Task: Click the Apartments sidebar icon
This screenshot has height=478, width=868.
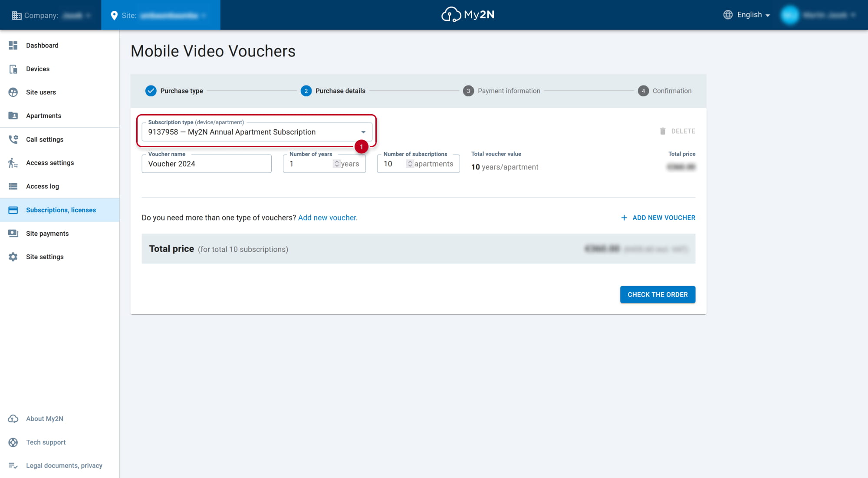Action: [x=13, y=115]
